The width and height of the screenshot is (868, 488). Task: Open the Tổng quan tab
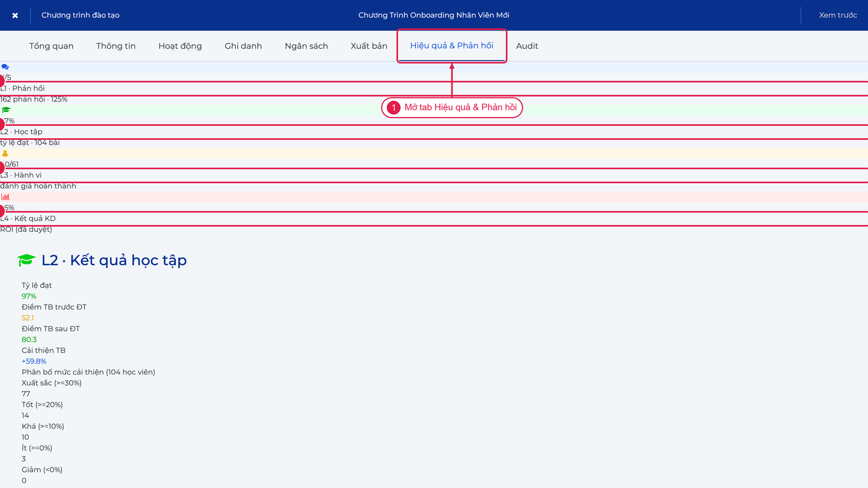(x=52, y=46)
